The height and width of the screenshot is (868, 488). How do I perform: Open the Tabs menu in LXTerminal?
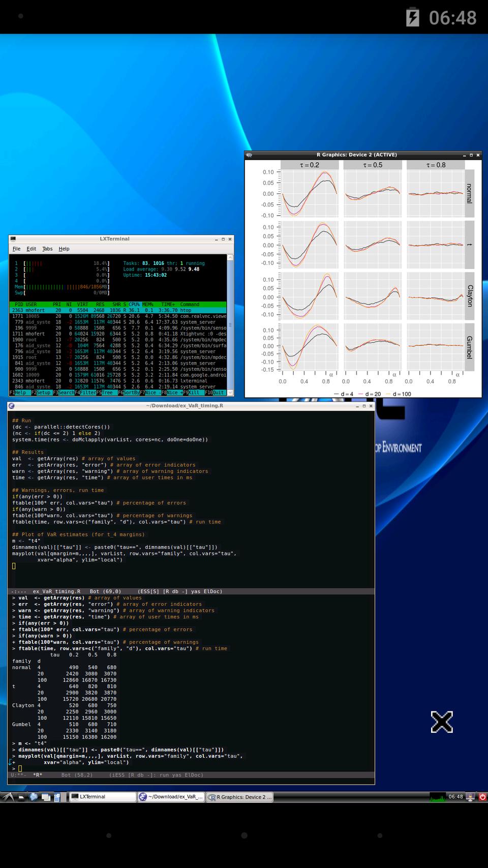[x=47, y=249]
